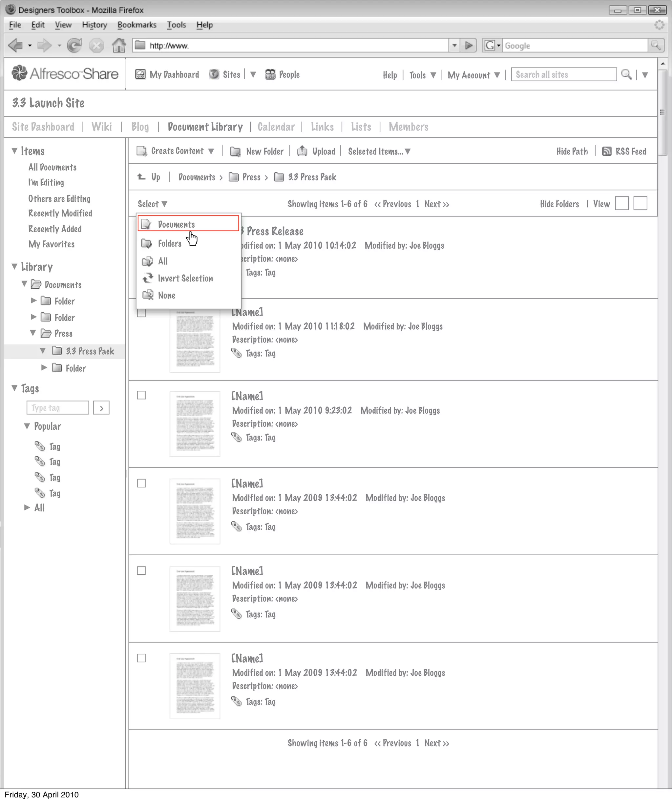Click the RSS Feed icon
The width and height of the screenshot is (672, 802).
pos(606,151)
